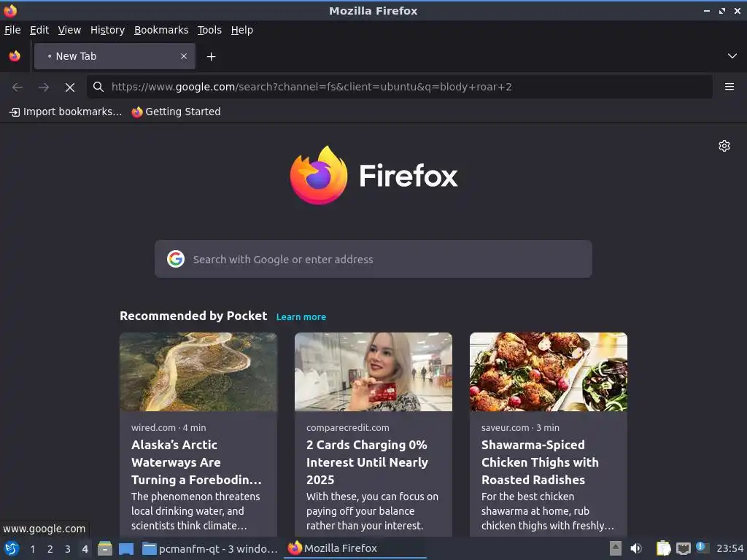
Task: Switch to desktop 4
Action: [x=85, y=549]
